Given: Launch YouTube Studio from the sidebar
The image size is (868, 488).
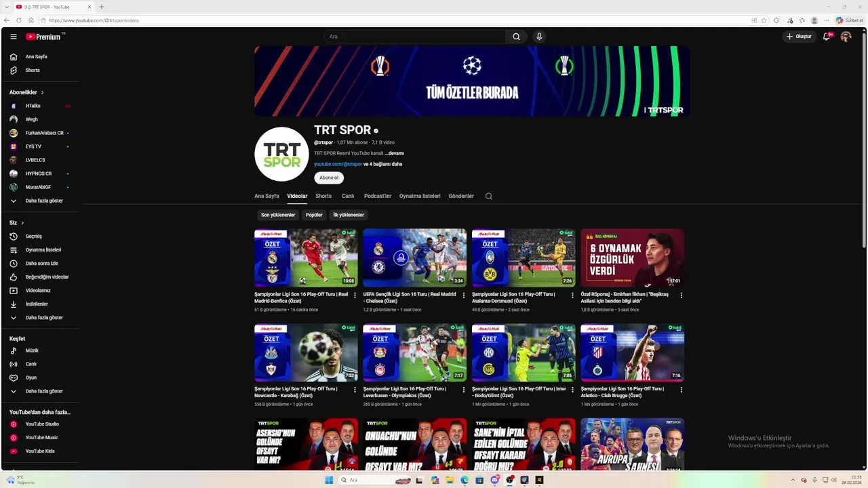Looking at the screenshot, I should 41,424.
